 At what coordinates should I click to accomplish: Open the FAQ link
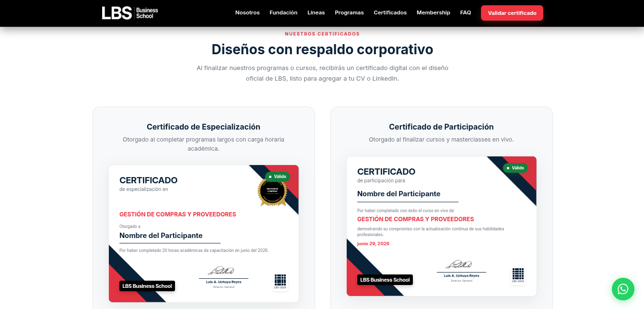(x=466, y=13)
